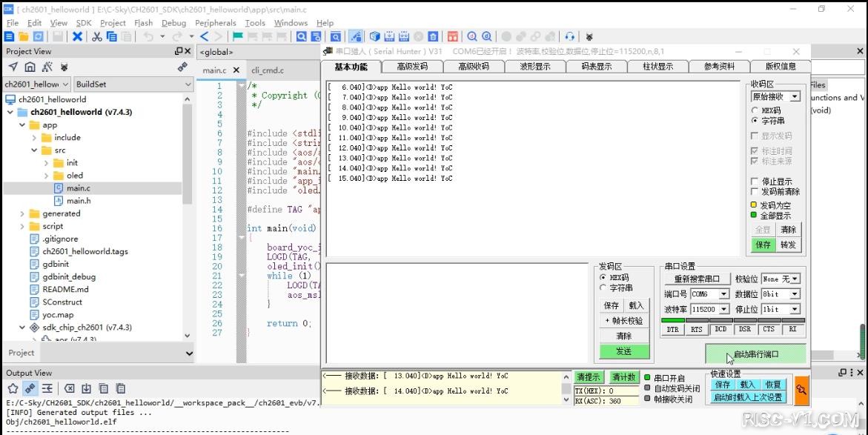
Task: Click the back navigation arrow in toolbar
Action: tap(205, 36)
